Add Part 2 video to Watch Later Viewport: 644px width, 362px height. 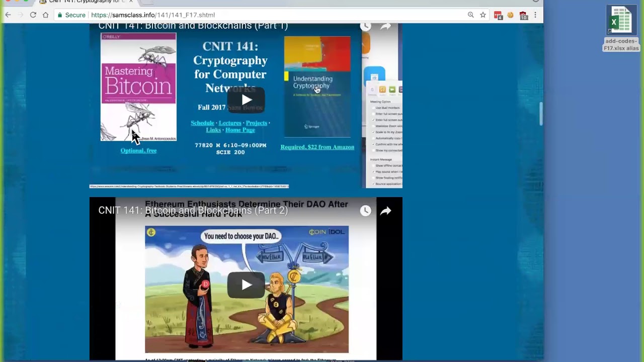[x=366, y=211]
